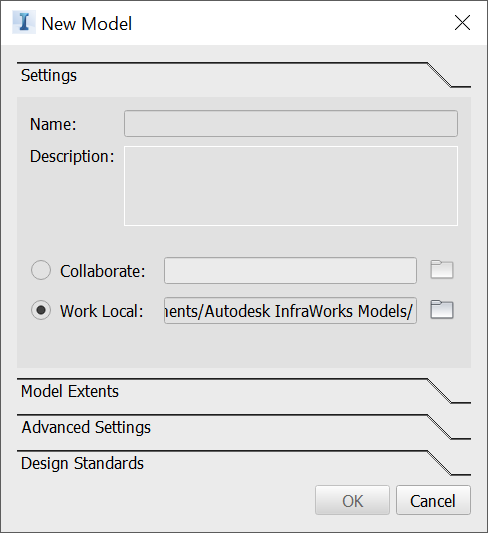Click the Collaborate path field
Screen dimensions: 488x533
pyautogui.click(x=290, y=271)
